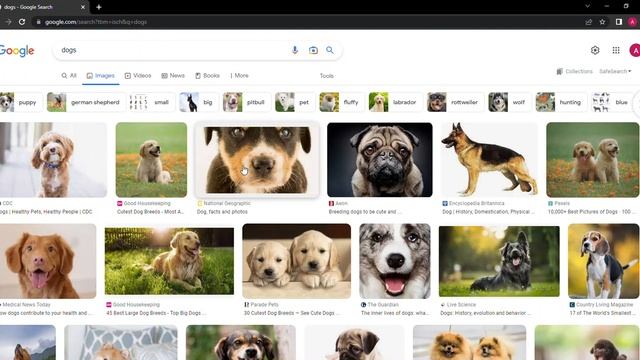Click "17 of The World's Smallest" caption
Viewport: 640px width, 360px height.
(602, 313)
